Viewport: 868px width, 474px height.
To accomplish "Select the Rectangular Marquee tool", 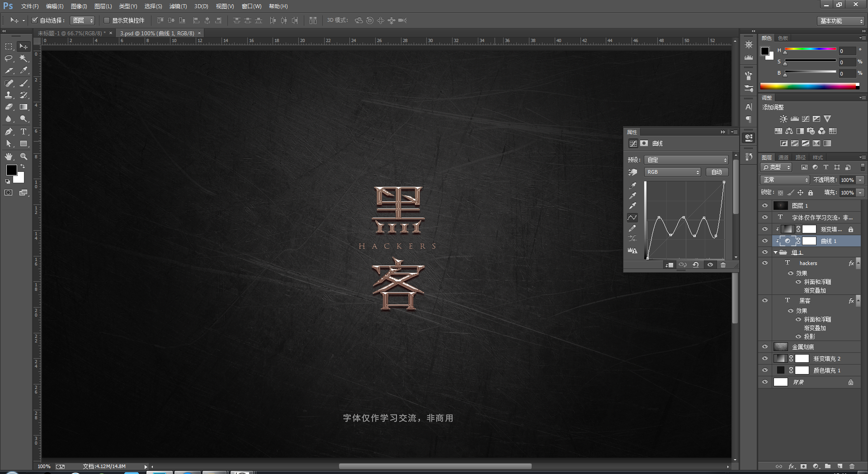I will click(9, 47).
